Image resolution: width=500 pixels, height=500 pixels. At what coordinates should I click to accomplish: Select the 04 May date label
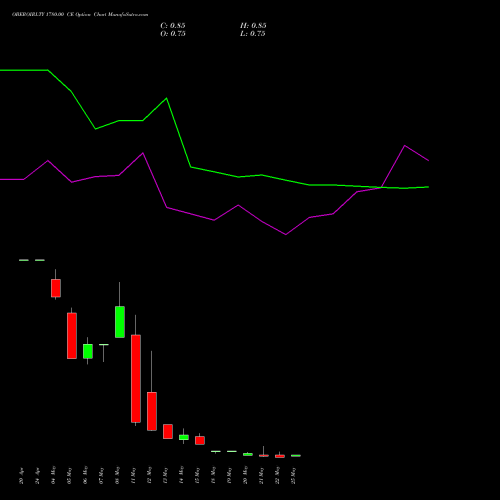point(53,475)
